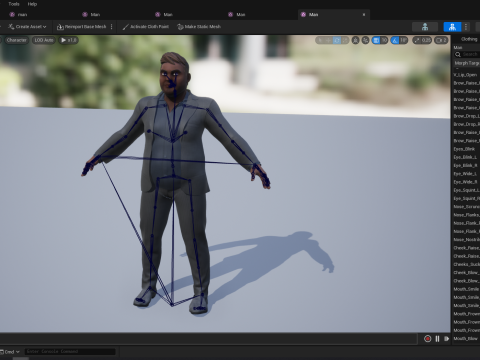Toggle scale snapping icon
The width and height of the screenshot is (480, 360).
[x=417, y=40]
